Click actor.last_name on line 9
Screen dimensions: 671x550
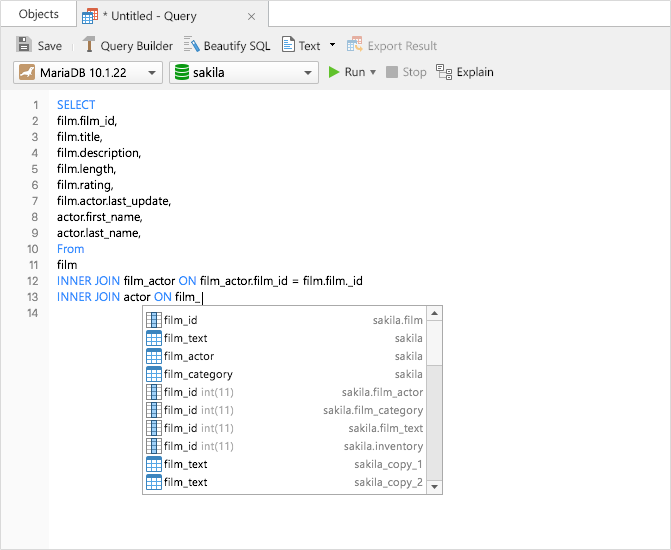pyautogui.click(x=99, y=233)
